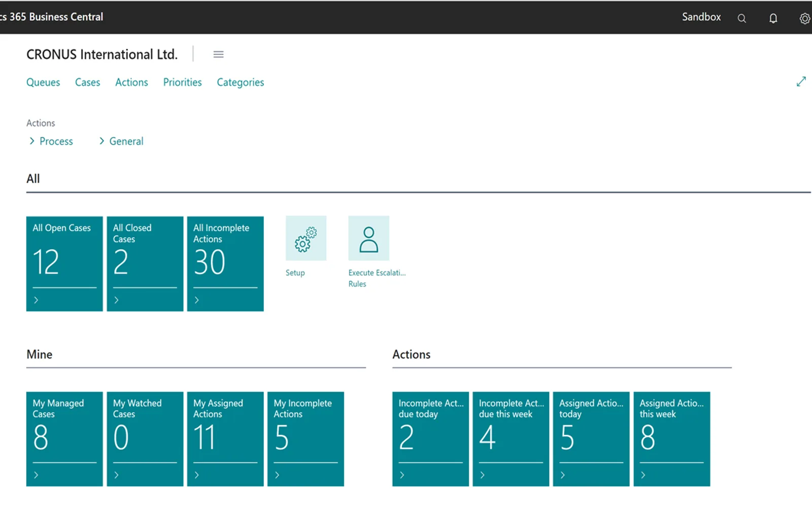The height and width of the screenshot is (508, 812).
Task: Expand page with the diagonal arrows icon
Action: pos(801,81)
